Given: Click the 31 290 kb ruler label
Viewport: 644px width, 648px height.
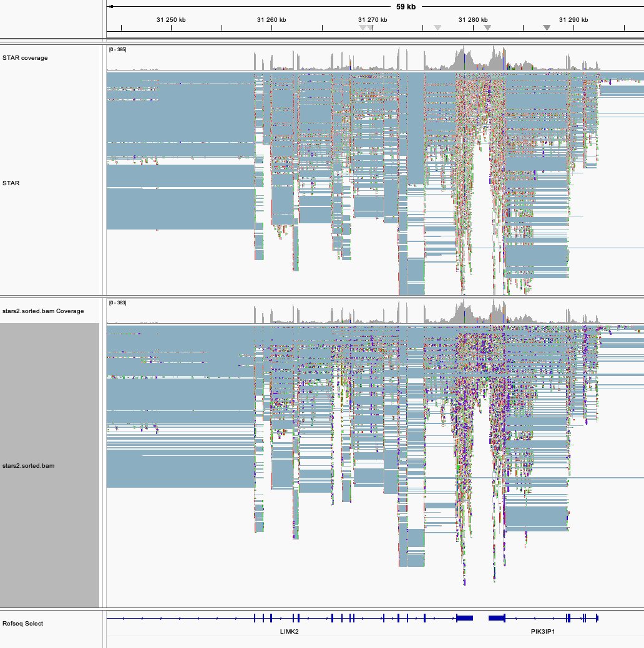Looking at the screenshot, I should pos(573,19).
